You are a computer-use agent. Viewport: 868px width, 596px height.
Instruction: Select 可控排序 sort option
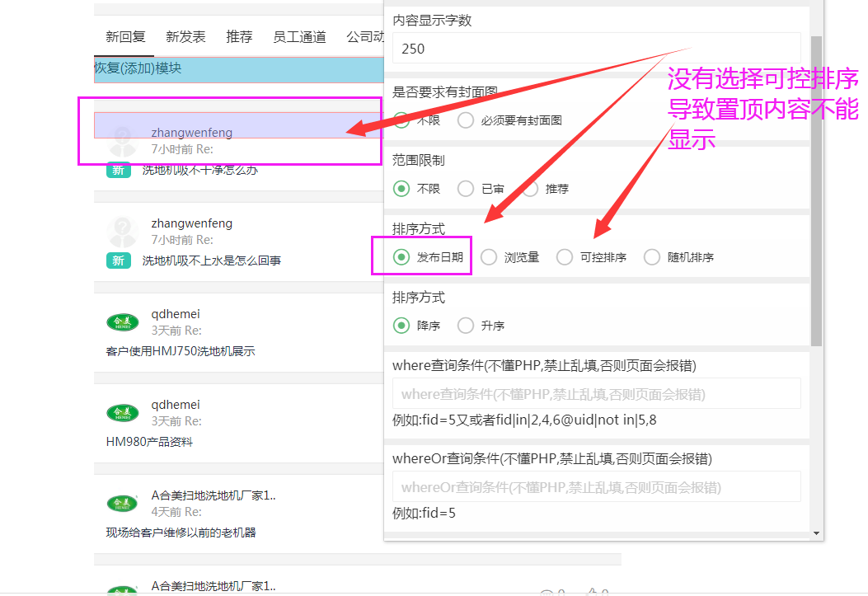click(565, 257)
